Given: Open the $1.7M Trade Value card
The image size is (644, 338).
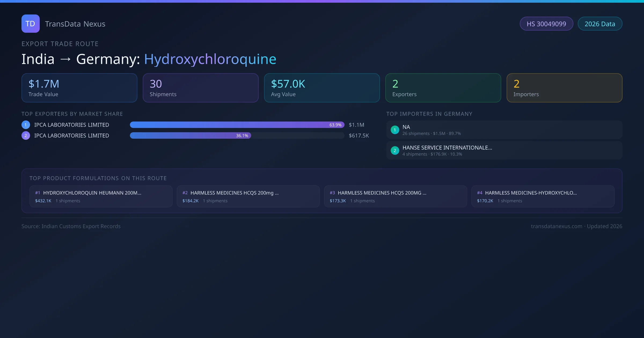Looking at the screenshot, I should (79, 88).
